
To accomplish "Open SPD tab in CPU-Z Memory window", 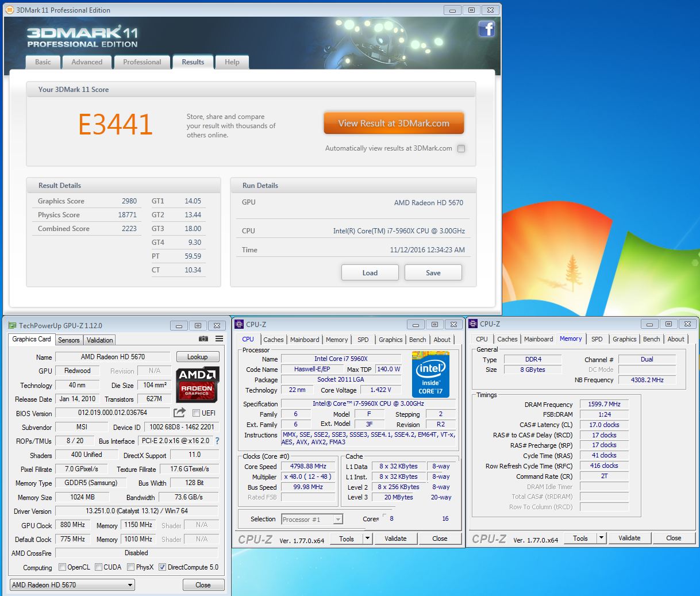I will [x=597, y=339].
